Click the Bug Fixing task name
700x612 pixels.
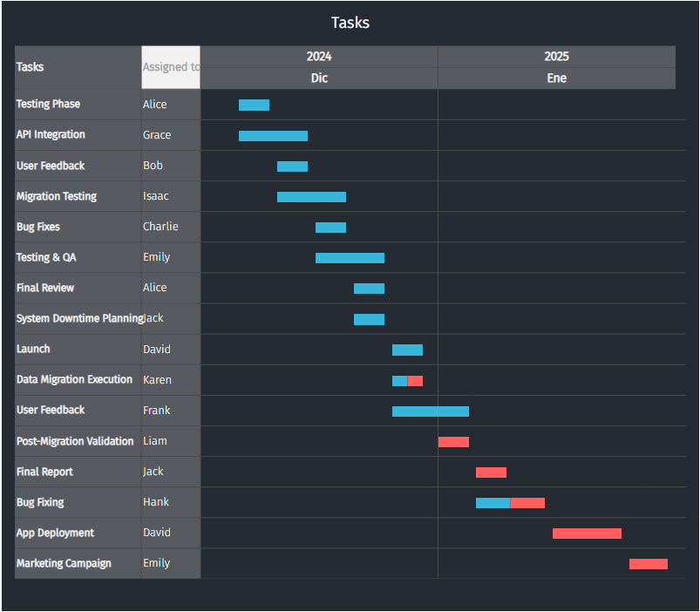pyautogui.click(x=40, y=502)
